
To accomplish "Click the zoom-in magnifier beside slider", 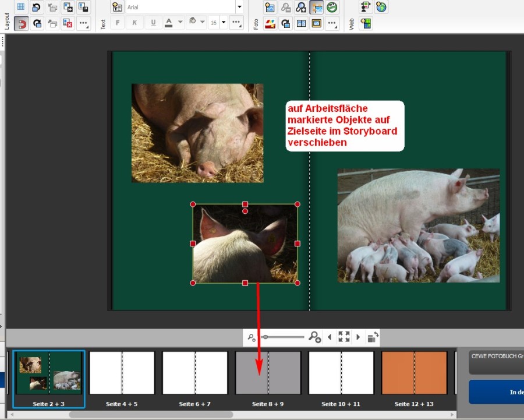I will tap(314, 337).
